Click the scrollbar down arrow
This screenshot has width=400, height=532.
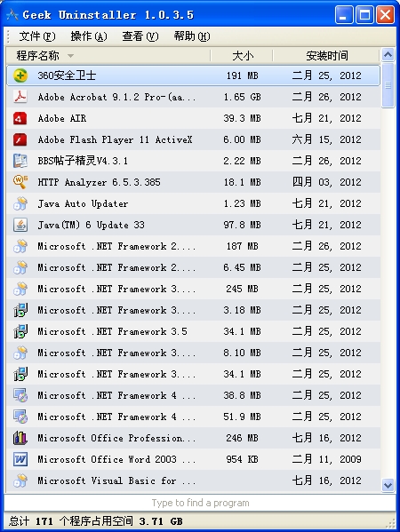[x=388, y=485]
